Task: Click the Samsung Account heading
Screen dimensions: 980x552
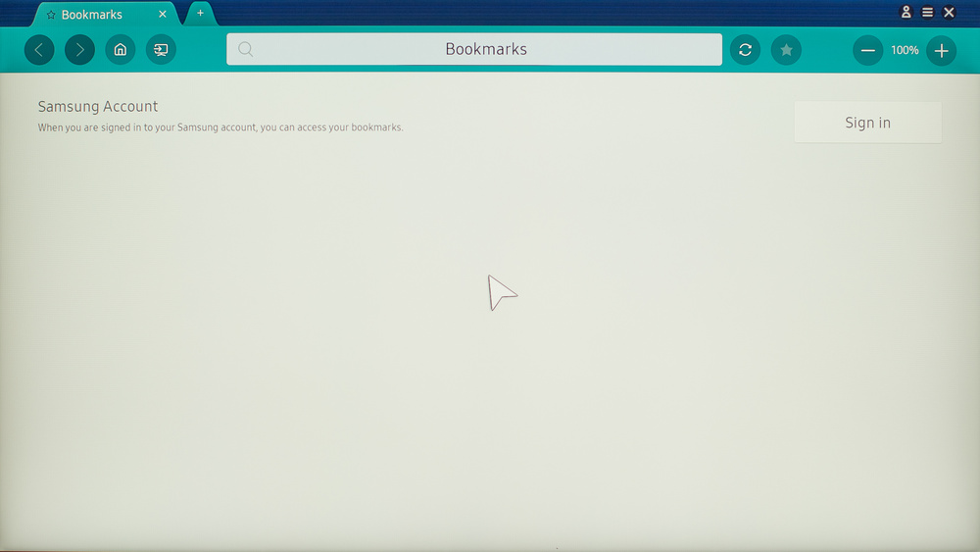Action: (98, 107)
